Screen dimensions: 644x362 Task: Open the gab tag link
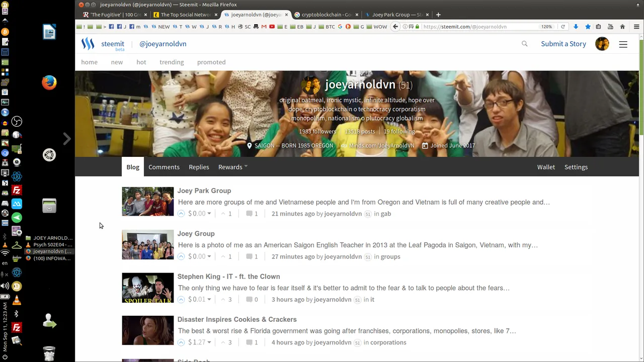(x=386, y=214)
